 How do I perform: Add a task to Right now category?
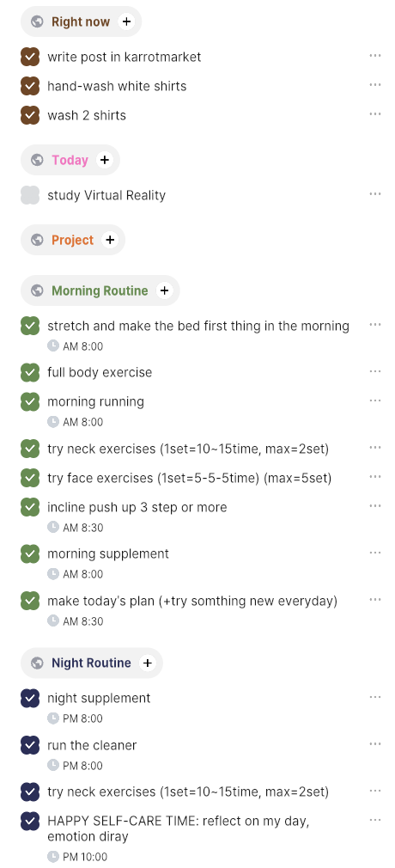click(x=127, y=21)
